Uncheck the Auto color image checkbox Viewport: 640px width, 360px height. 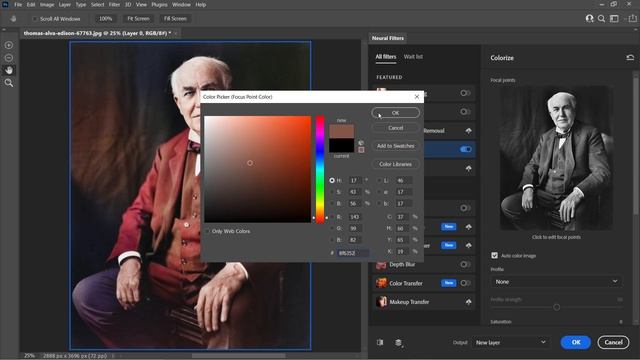[x=495, y=256]
